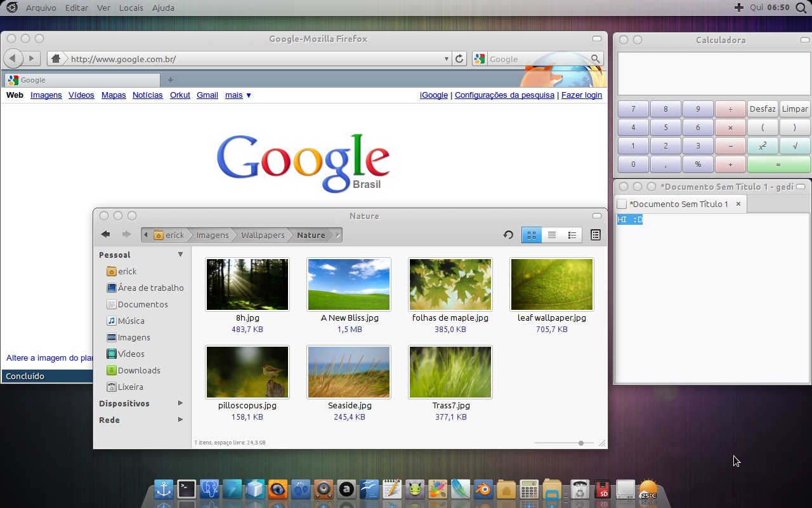Image resolution: width=812 pixels, height=508 pixels.
Task: Open the trash bin in the dock
Action: click(579, 489)
